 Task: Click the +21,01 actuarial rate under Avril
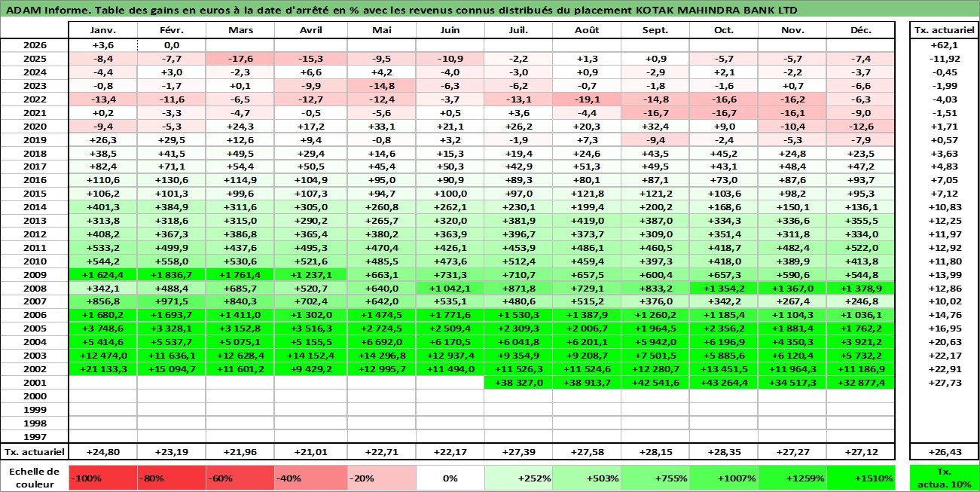point(310,452)
